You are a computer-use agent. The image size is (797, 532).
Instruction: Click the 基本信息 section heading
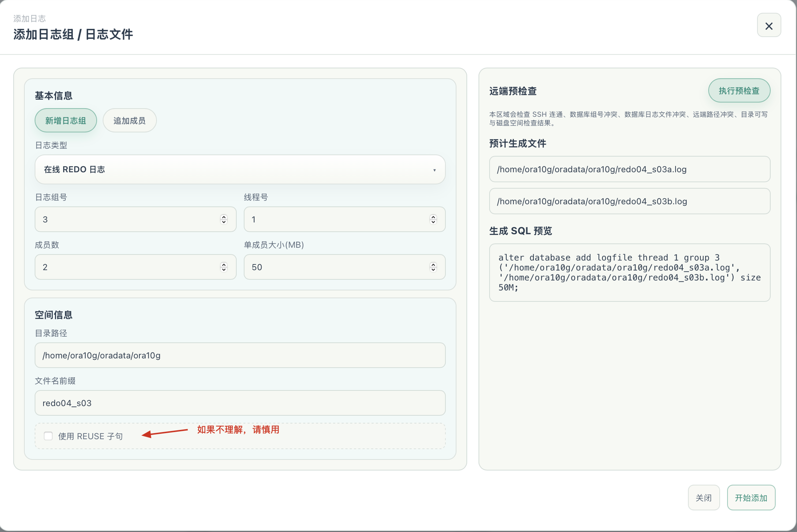(54, 96)
